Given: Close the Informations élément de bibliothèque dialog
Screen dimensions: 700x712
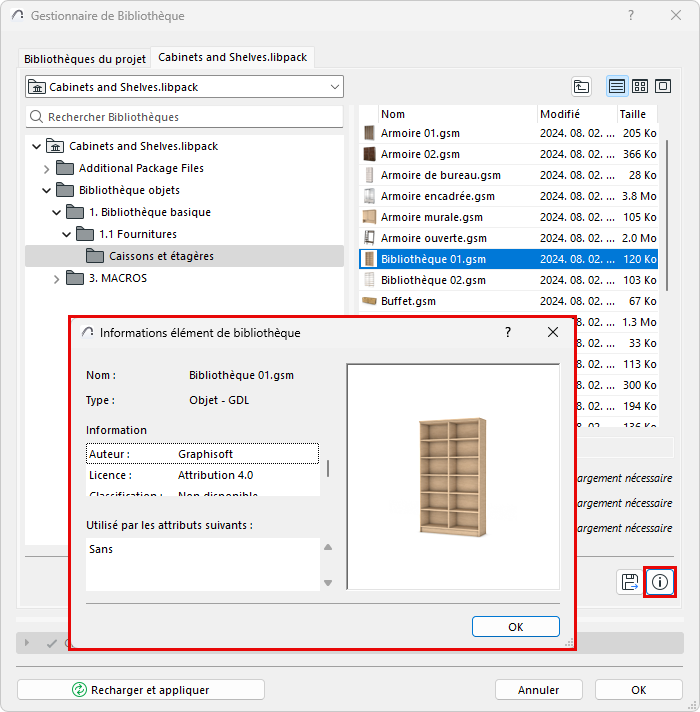Looking at the screenshot, I should (x=552, y=332).
